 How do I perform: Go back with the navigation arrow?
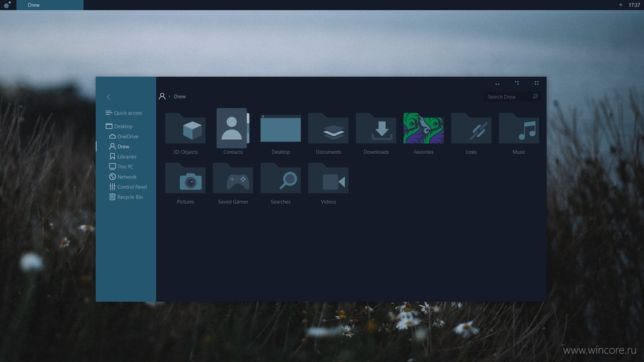pyautogui.click(x=108, y=97)
